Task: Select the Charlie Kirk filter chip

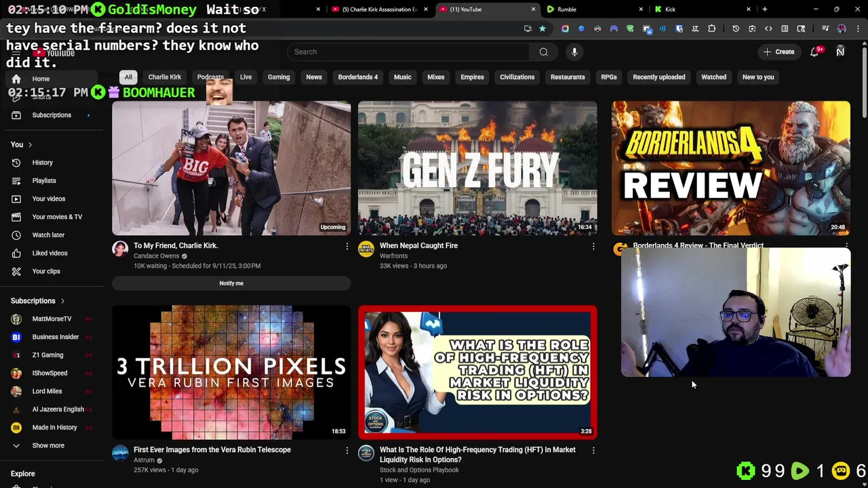Action: 165,77
